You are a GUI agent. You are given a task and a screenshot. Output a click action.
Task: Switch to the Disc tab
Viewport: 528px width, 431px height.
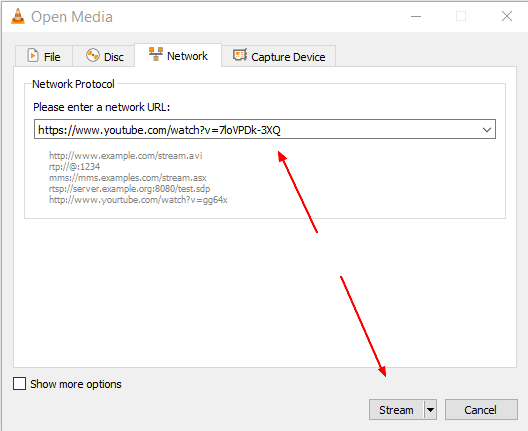(104, 56)
